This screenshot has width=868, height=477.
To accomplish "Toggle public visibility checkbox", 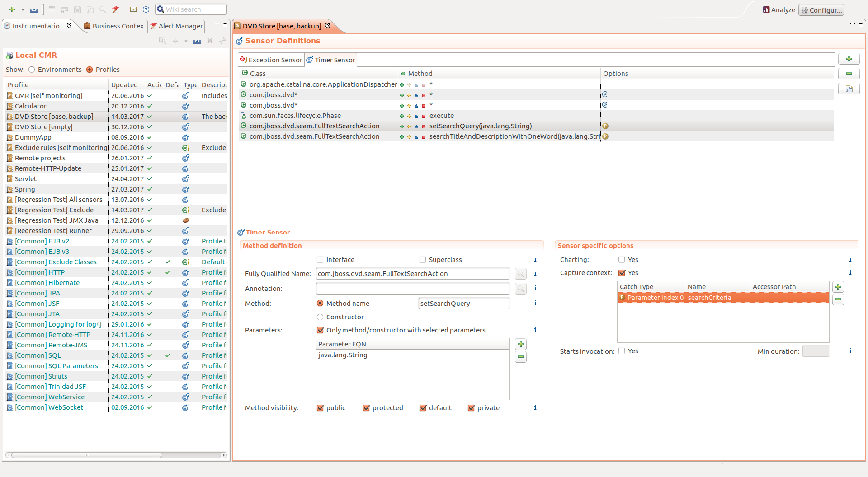I will pos(320,408).
